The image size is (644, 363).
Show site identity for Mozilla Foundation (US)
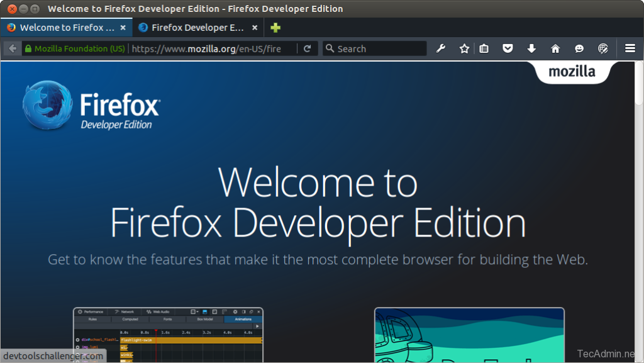coord(74,48)
